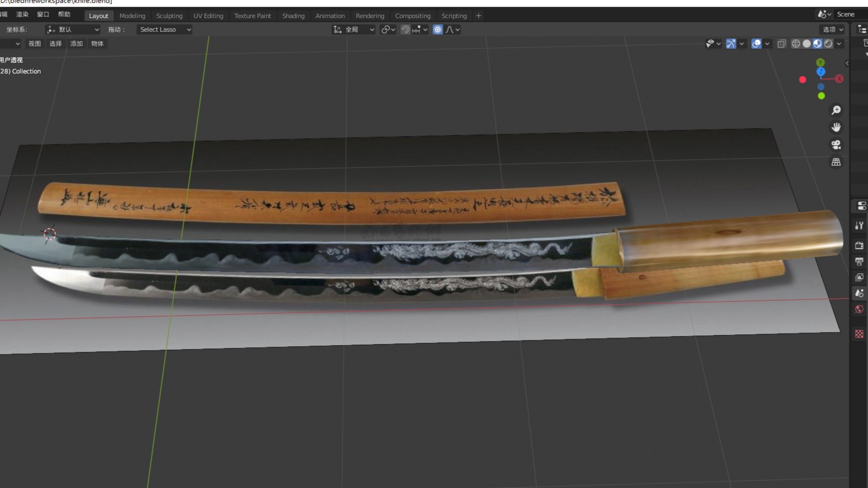868x488 pixels.
Task: Switch perspective/orthographic with the grid icon
Action: tap(836, 162)
